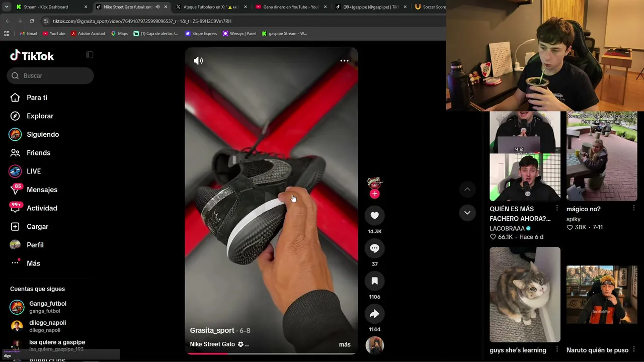
Task: Open options for guys she's learning video
Action: pyautogui.click(x=557, y=349)
